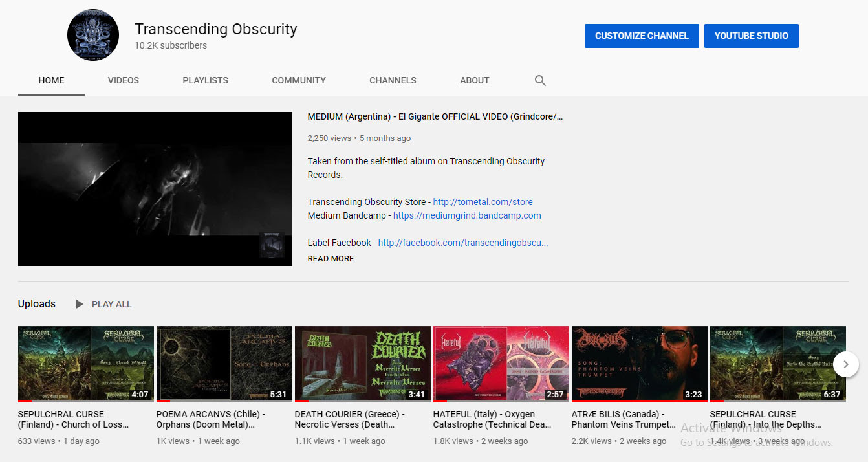868x462 pixels.
Task: Go to the Community tab
Action: coord(299,80)
